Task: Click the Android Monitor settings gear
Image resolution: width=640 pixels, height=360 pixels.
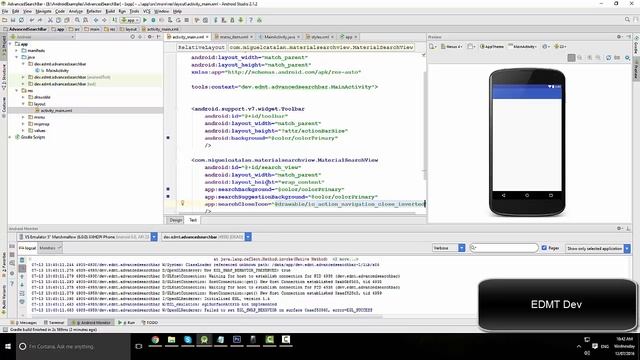Action: (619, 229)
